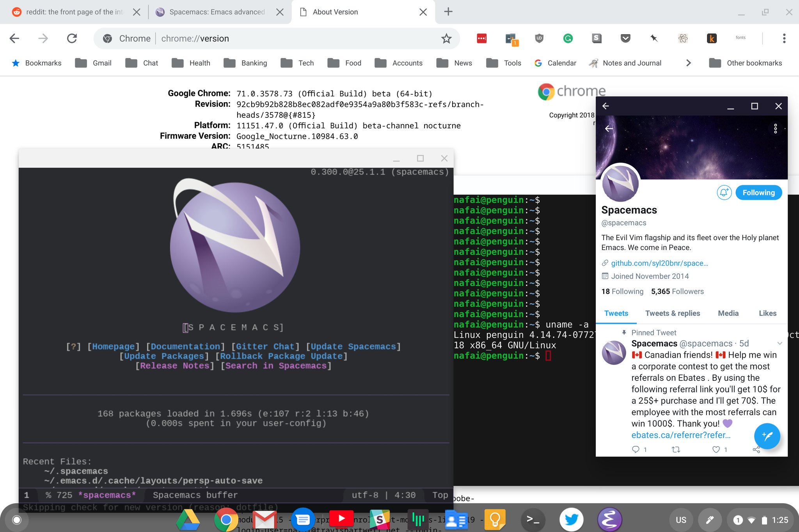Image resolution: width=799 pixels, height=532 pixels.
Task: Open the Tech bookmarks folder
Action: tap(297, 63)
